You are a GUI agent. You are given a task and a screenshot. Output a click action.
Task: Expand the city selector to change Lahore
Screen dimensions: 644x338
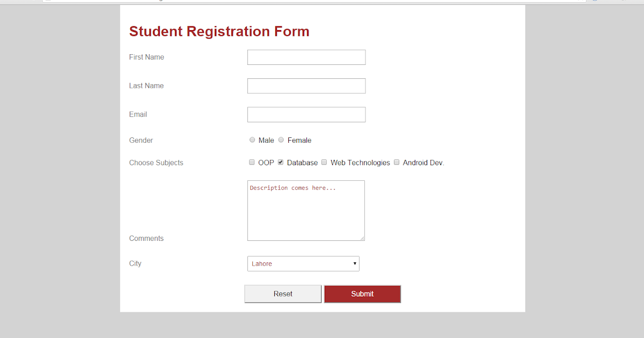[303, 263]
